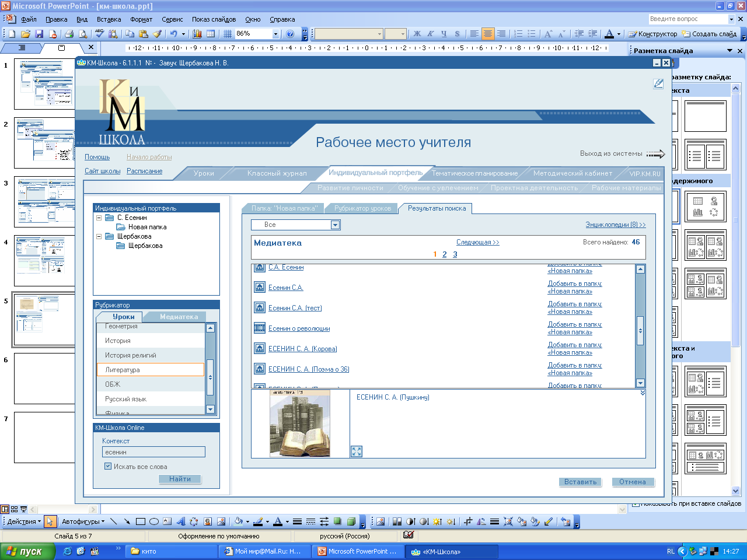Click the media icon beside Есенин о революции
The height and width of the screenshot is (560, 747).
coord(260,328)
